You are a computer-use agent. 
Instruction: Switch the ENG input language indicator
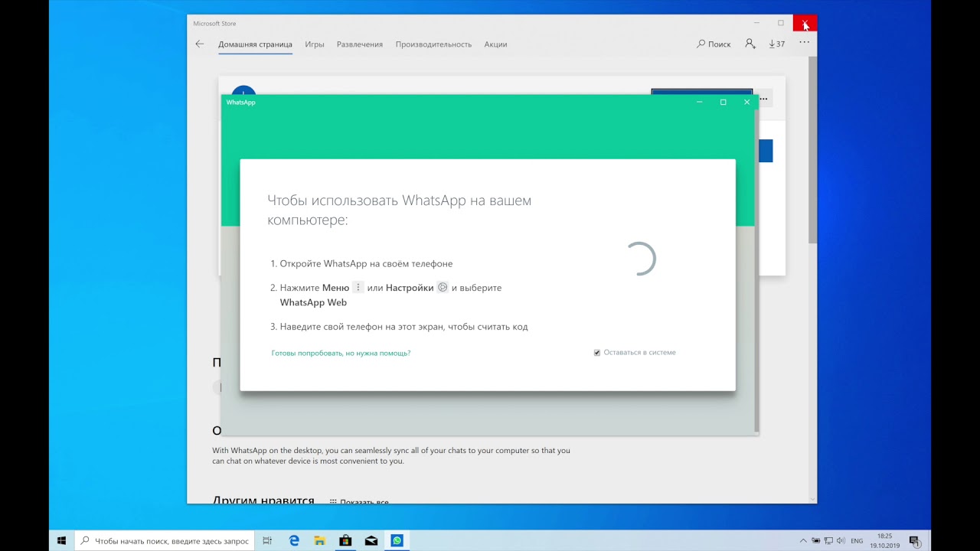(857, 541)
